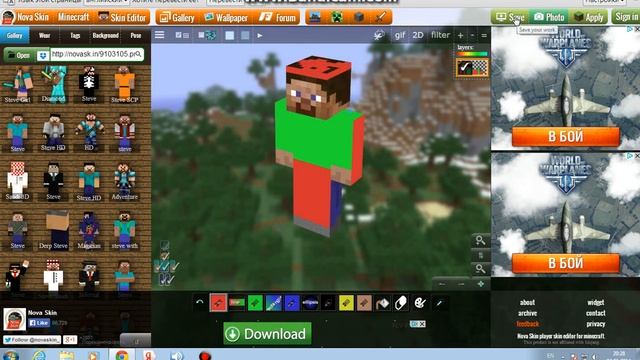Select the blue color brush swatch
Screen dimensions: 640x360
coord(292,303)
